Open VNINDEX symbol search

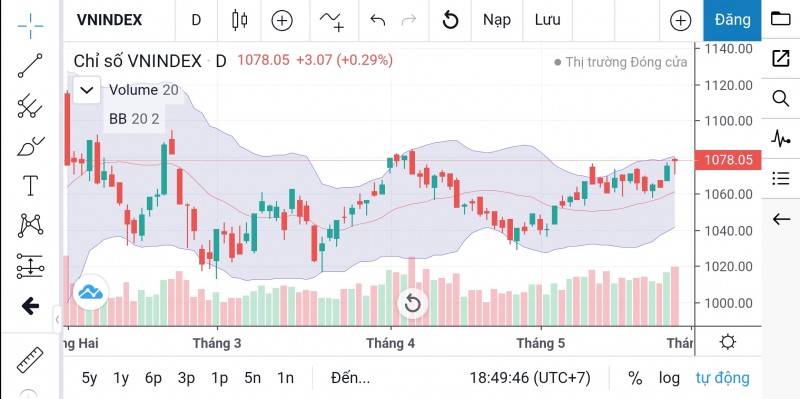tap(109, 20)
